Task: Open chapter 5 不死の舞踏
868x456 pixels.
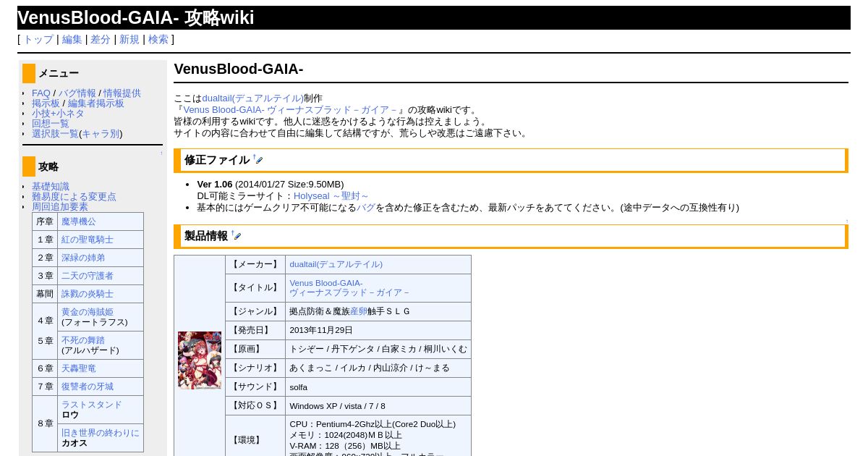Action: 83,340
